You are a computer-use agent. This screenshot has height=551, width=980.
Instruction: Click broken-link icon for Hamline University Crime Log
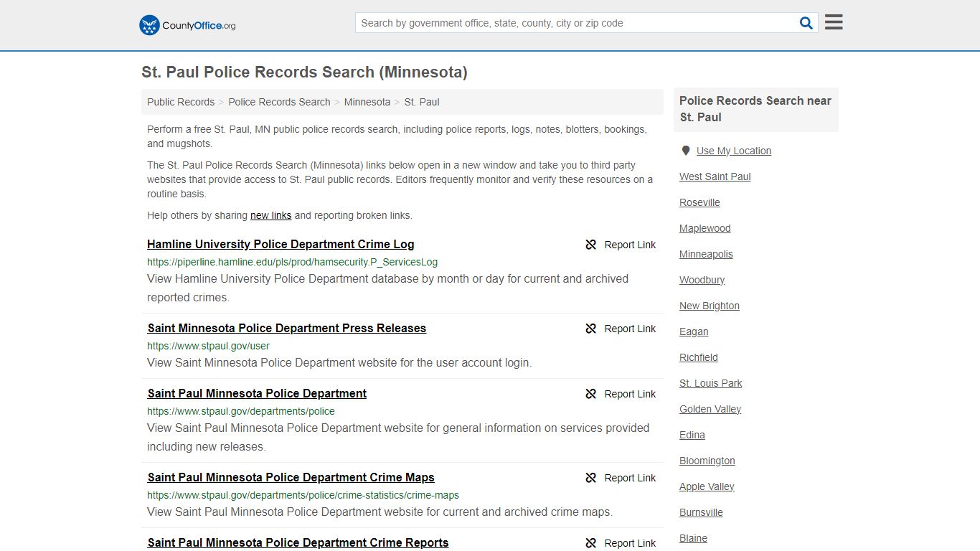(x=591, y=245)
